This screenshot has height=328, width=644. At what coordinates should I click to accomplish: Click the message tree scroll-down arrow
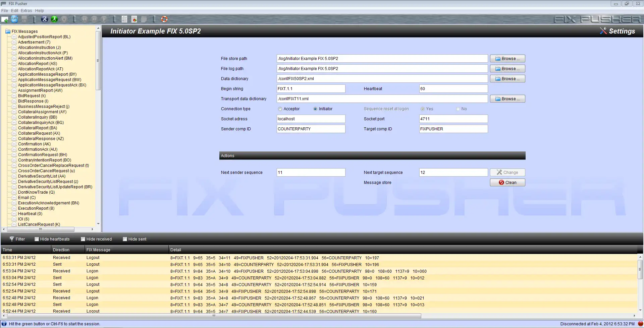coord(98,224)
